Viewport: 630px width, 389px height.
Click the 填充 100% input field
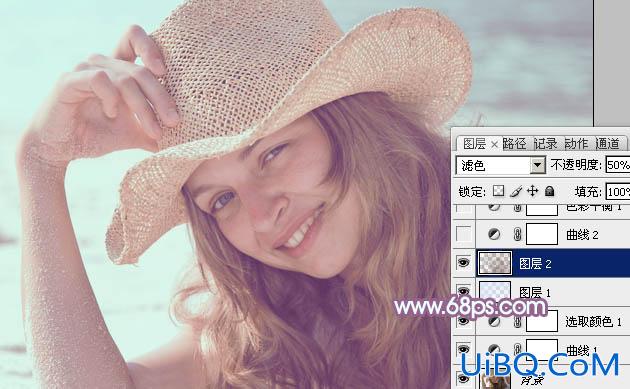click(x=618, y=192)
